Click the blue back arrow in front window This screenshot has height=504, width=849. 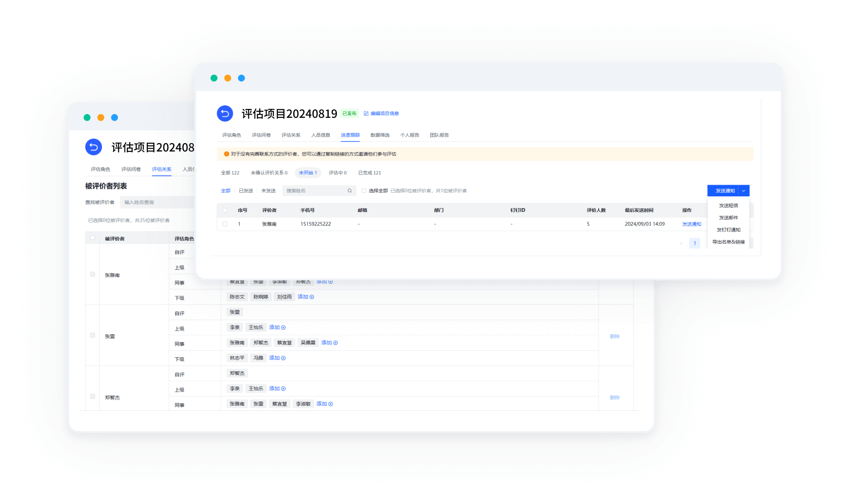[225, 113]
